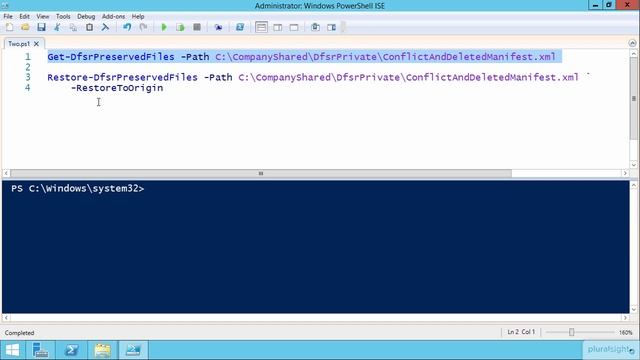640x360 pixels.
Task: Open the Add-ons menu
Action: [113, 16]
